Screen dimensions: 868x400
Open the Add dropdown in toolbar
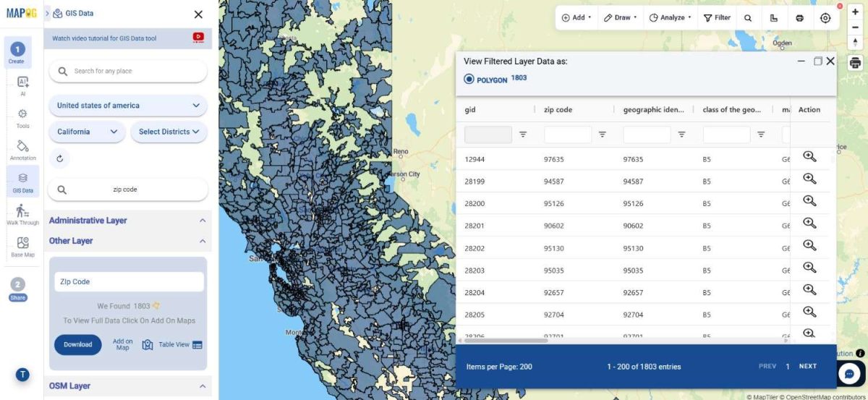pos(576,18)
